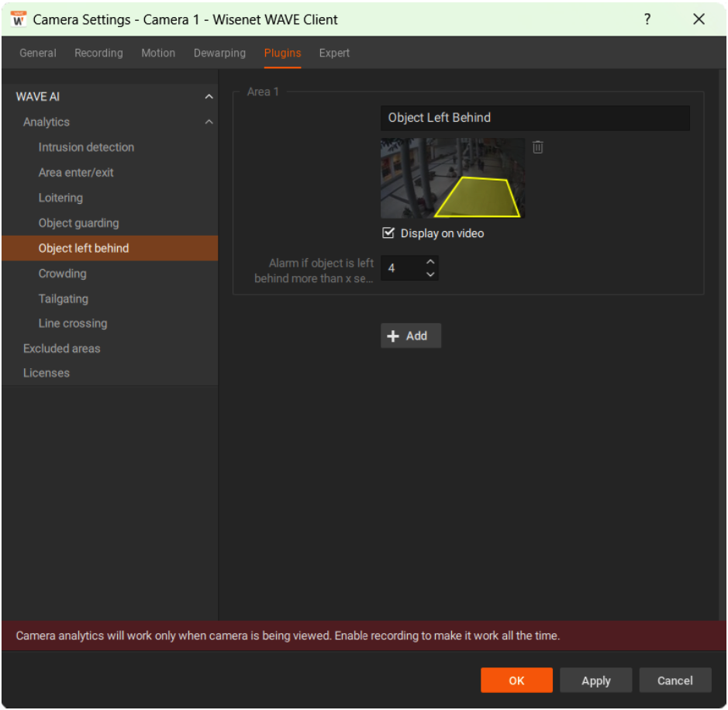The width and height of the screenshot is (728, 710).
Task: Switch to the Recording tab
Action: pyautogui.click(x=98, y=53)
